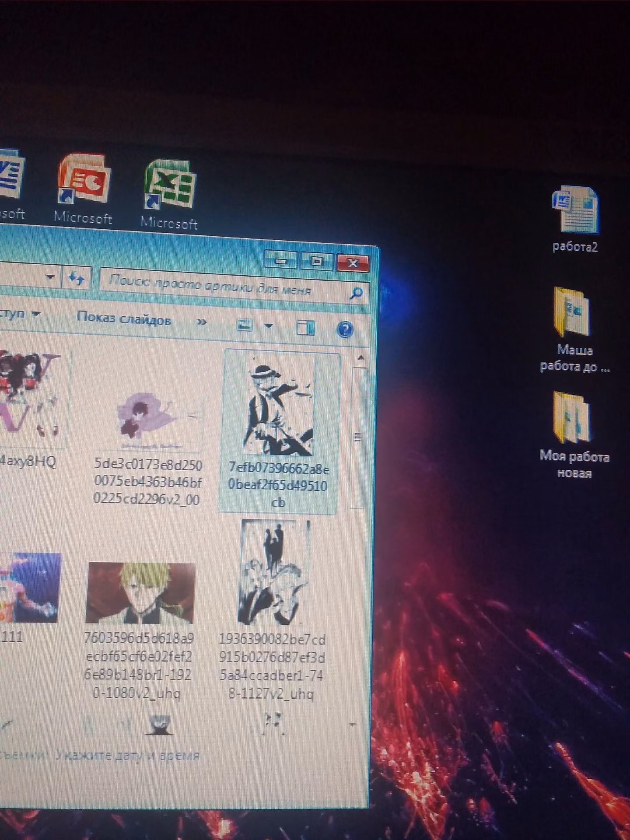Click the refresh button beside address bar
This screenshot has width=630, height=840.
77,278
